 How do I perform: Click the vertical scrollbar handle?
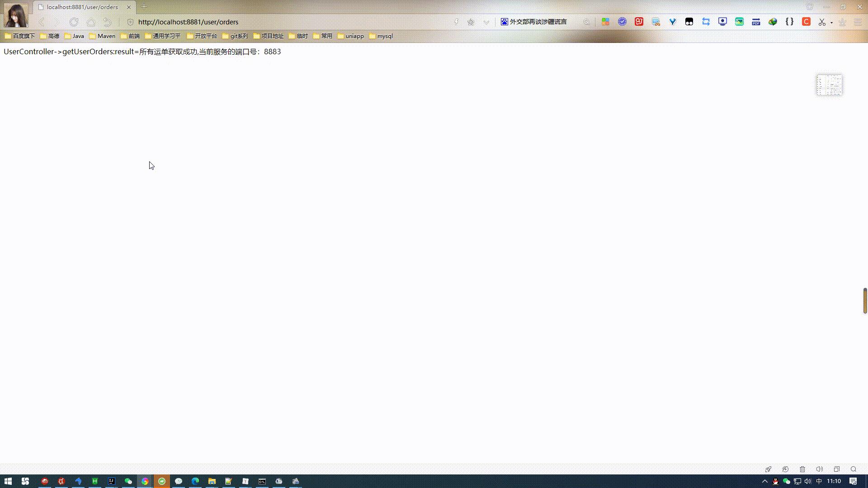[x=865, y=300]
